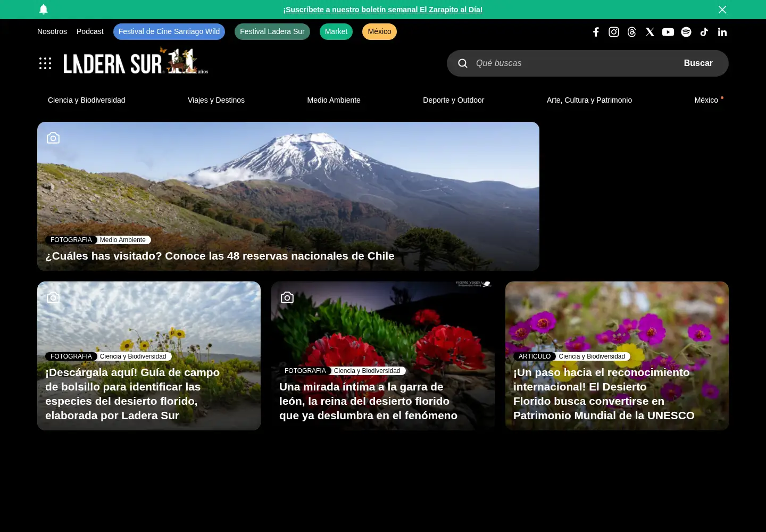Screen dimensions: 766x532
Task: Close the newsletter banner
Action: pyautogui.click(x=722, y=10)
